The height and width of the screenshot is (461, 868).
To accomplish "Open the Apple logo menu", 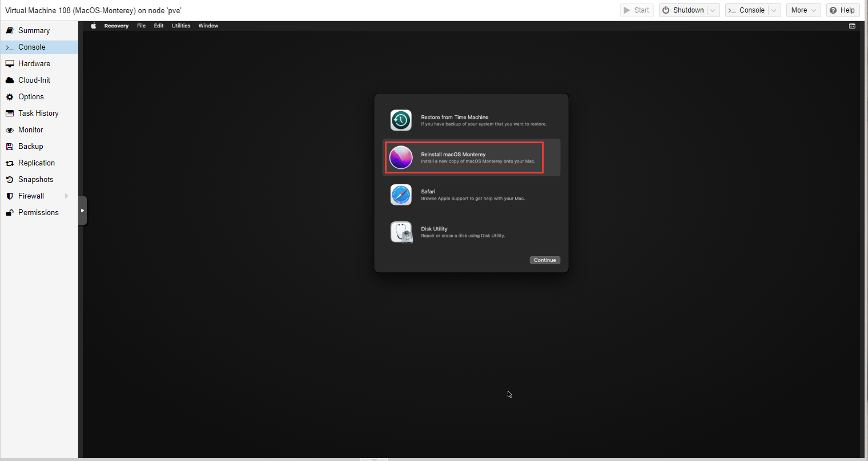I will 93,26.
